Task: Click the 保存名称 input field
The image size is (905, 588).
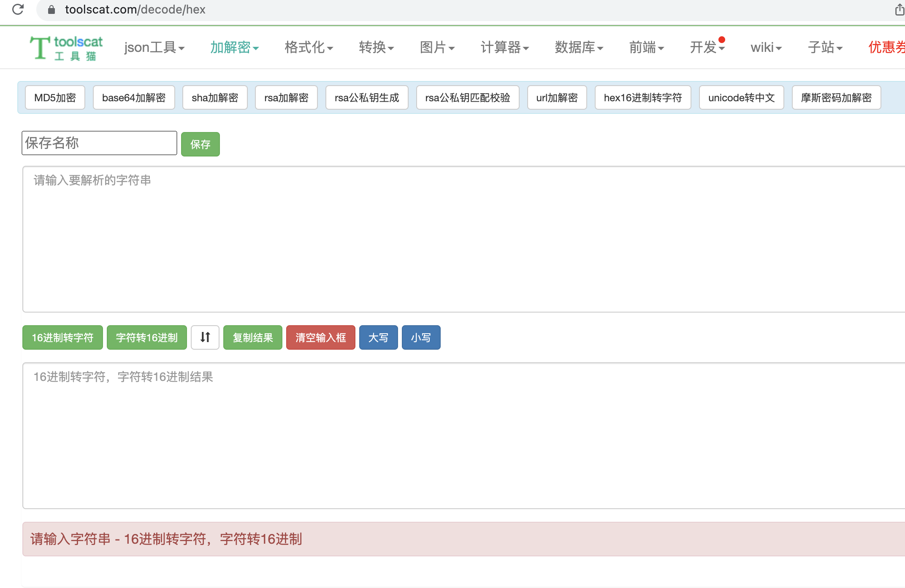Action: [x=99, y=143]
